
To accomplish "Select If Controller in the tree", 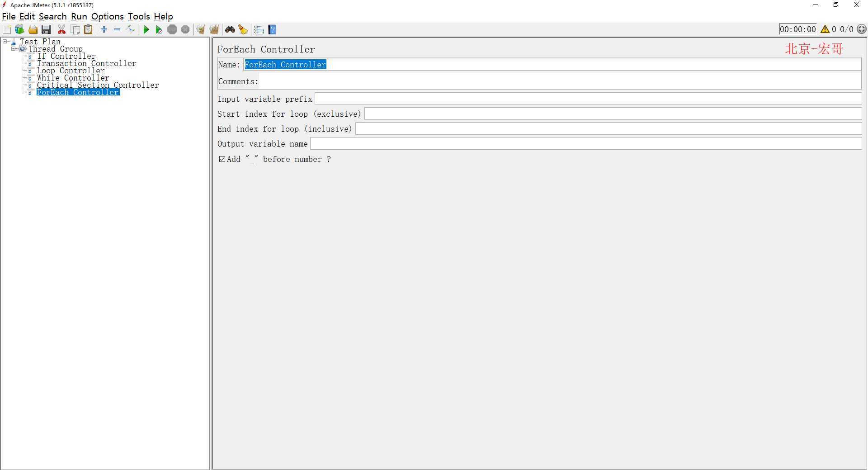I will click(66, 56).
